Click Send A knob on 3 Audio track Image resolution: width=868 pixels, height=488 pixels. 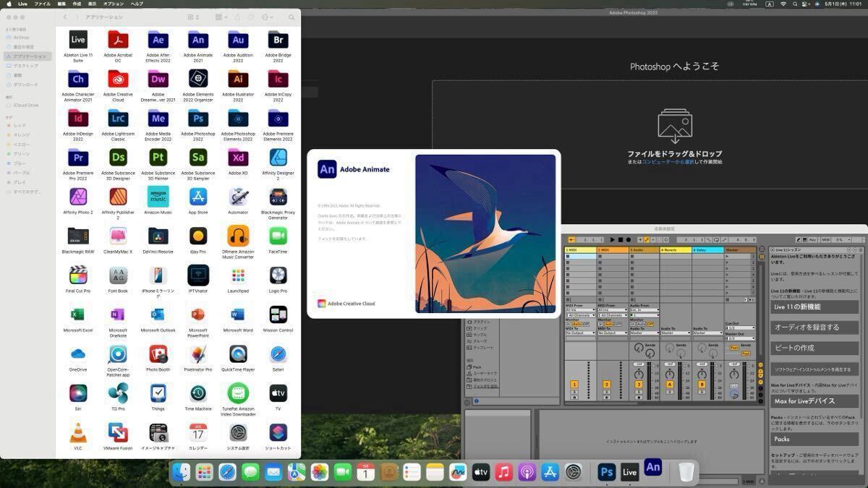point(638,348)
